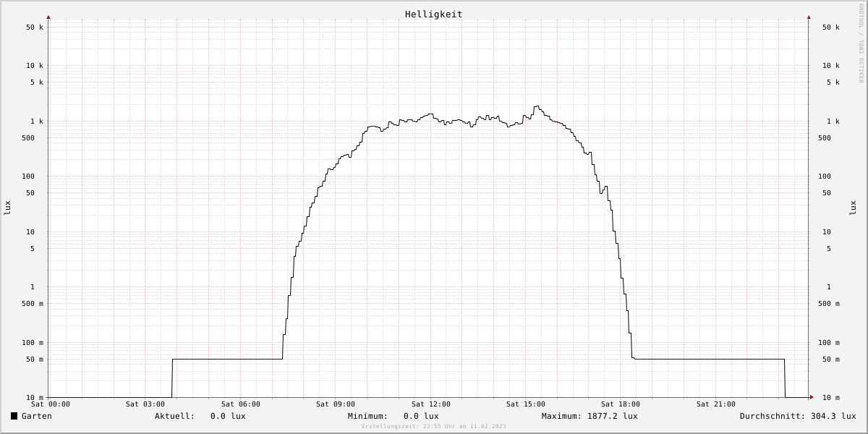The width and height of the screenshot is (868, 434).
Task: Click the "10 m" label on the right axis
Action: click(831, 398)
